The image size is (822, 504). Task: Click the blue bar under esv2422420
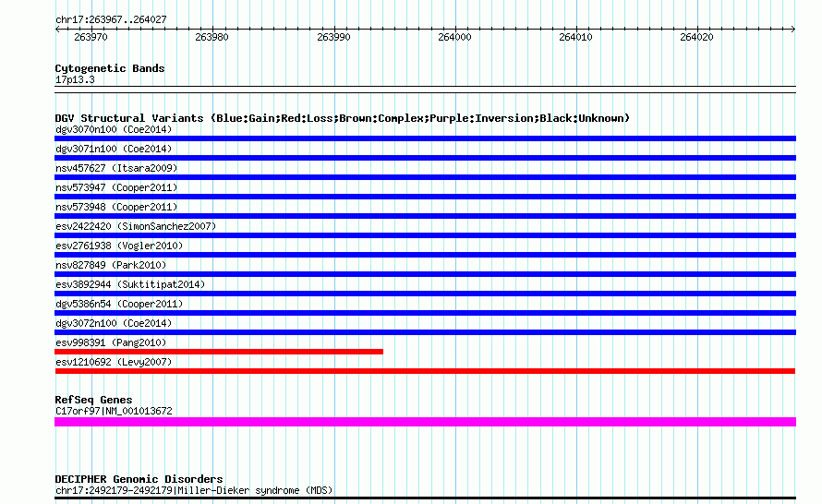click(425, 235)
